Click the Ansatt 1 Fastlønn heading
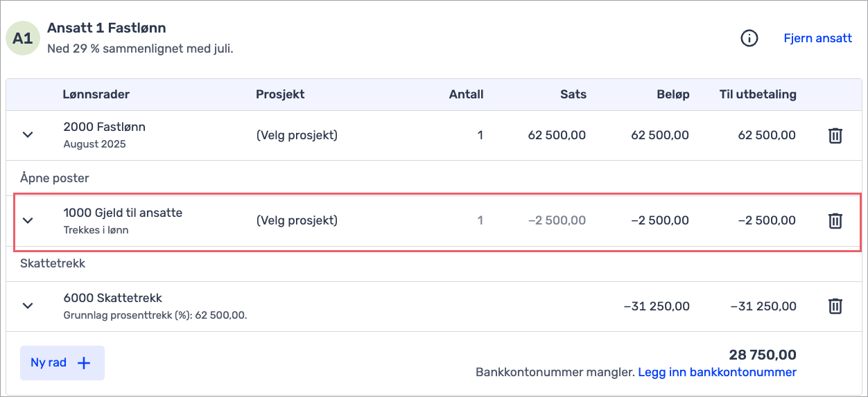 click(x=106, y=28)
